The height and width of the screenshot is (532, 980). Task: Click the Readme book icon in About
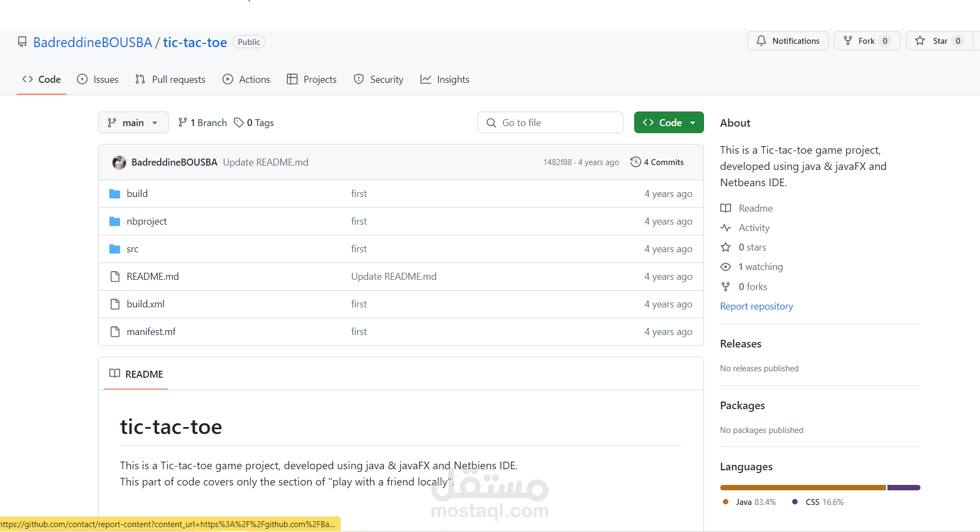click(726, 208)
